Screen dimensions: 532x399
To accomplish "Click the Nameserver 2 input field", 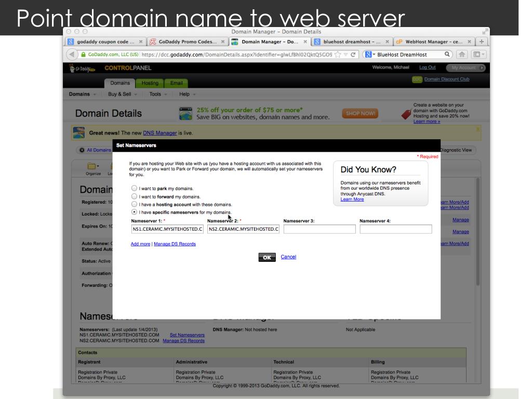I will point(243,229).
